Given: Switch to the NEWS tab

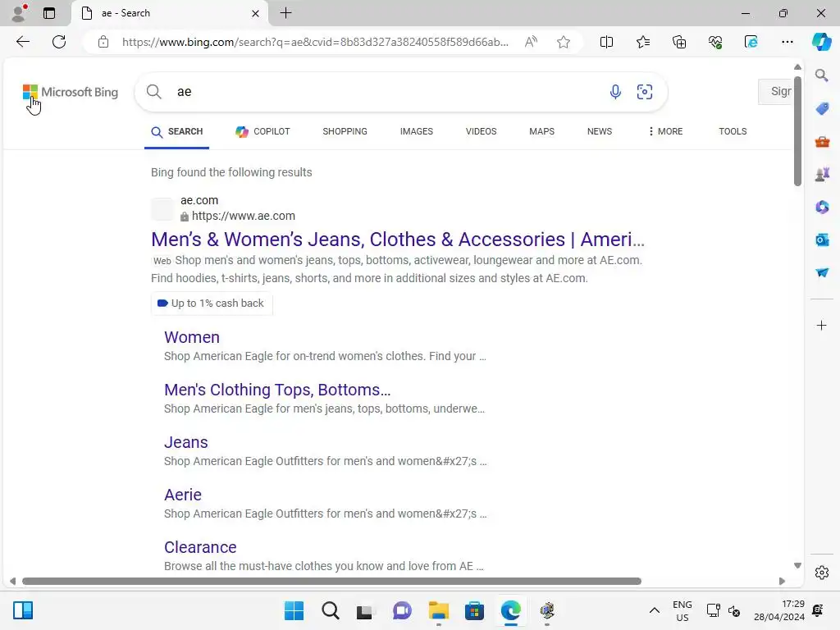Looking at the screenshot, I should click(x=600, y=131).
